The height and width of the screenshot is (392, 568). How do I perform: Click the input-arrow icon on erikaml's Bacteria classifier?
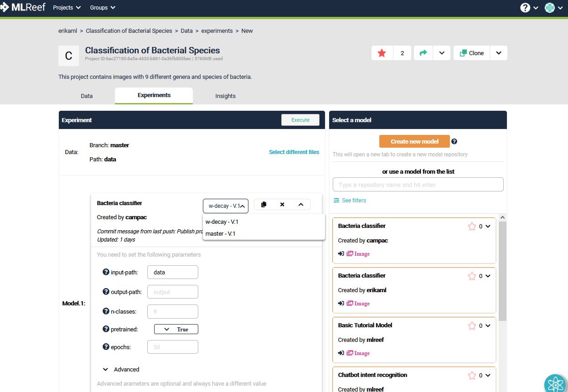tap(341, 303)
